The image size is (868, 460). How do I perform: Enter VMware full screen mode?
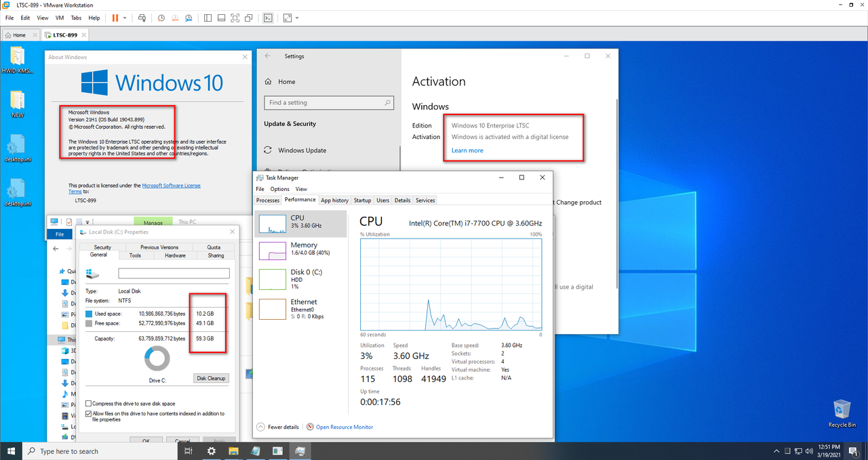coord(235,18)
